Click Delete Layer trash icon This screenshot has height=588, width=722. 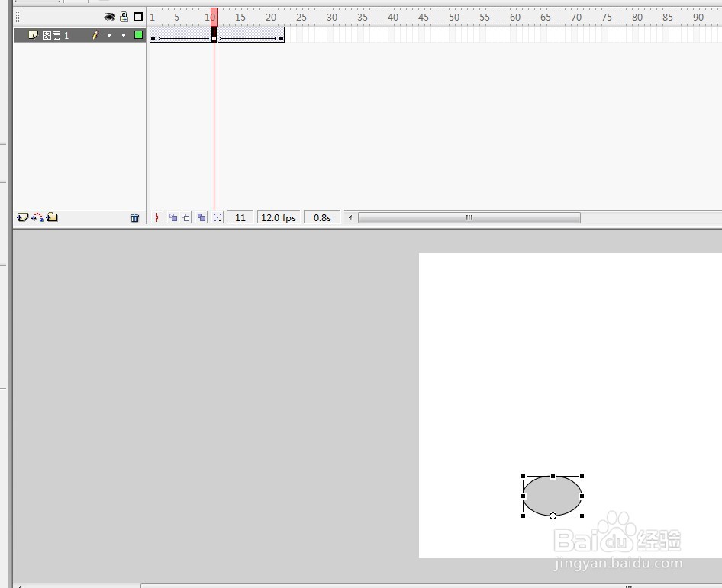coord(134,217)
